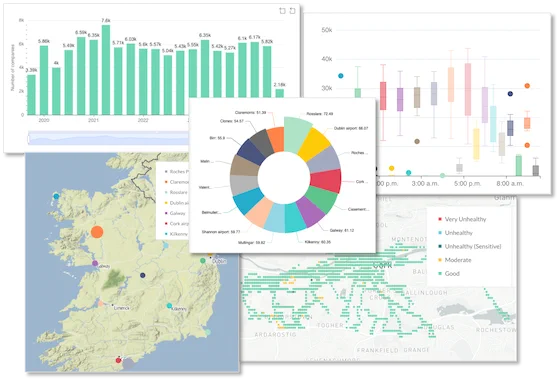Screen dimensions: 560x380
Task: Click the Galway: 61.12 donut label
Action: pos(342,230)
